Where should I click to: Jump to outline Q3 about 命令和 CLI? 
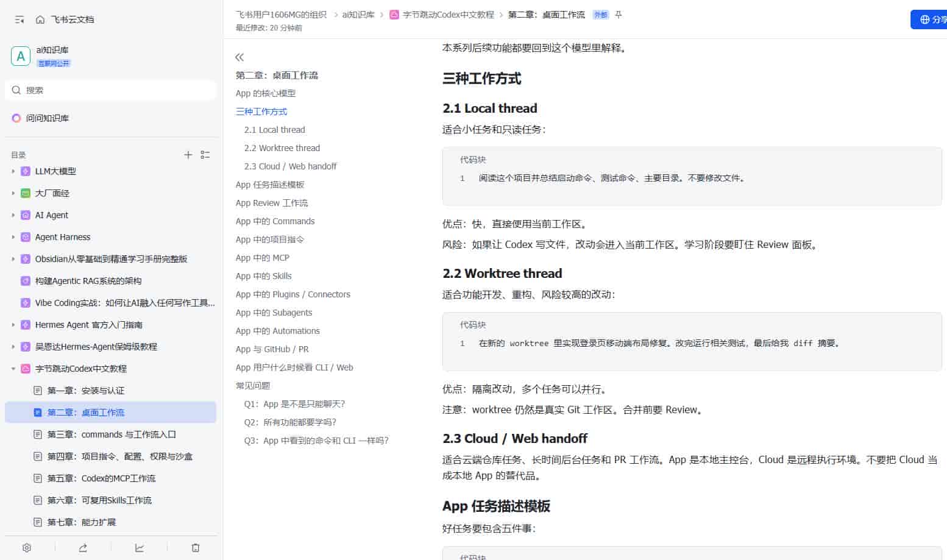pyautogui.click(x=316, y=441)
